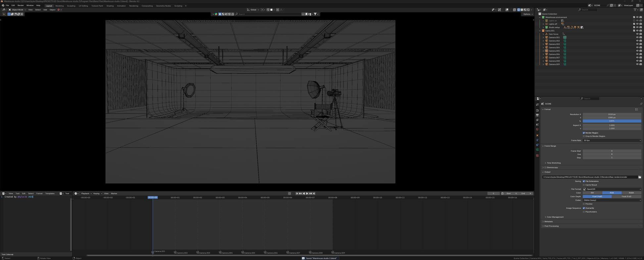Jump to the timeline's last frame
This screenshot has width=644, height=260.
click(x=314, y=193)
